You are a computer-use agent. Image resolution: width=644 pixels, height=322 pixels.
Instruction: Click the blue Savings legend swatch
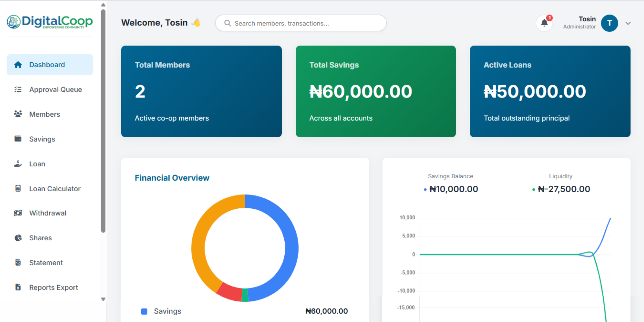pyautogui.click(x=144, y=311)
